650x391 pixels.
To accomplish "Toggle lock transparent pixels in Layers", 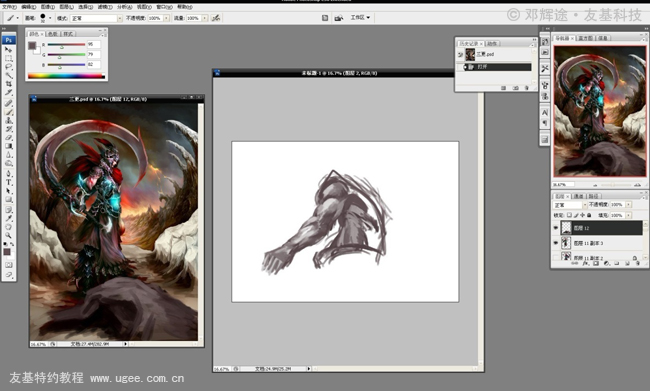I will click(x=569, y=215).
